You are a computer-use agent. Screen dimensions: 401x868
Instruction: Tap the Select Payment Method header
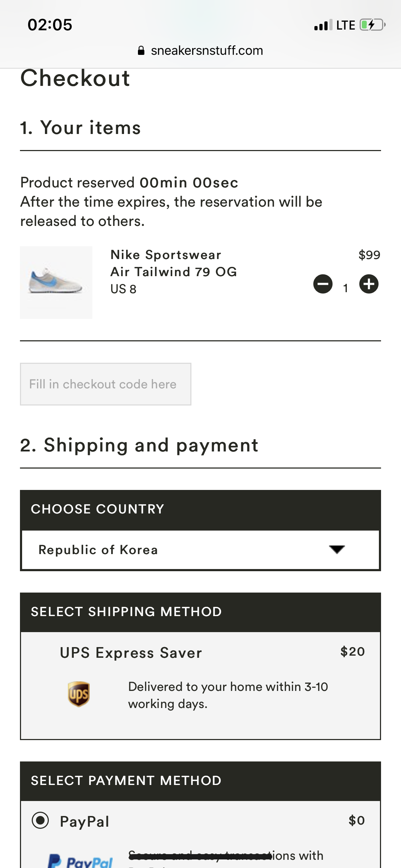126,781
